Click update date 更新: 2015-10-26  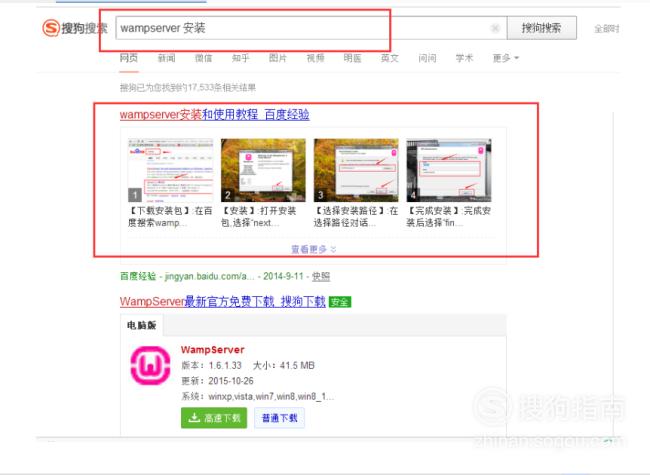click(x=217, y=381)
